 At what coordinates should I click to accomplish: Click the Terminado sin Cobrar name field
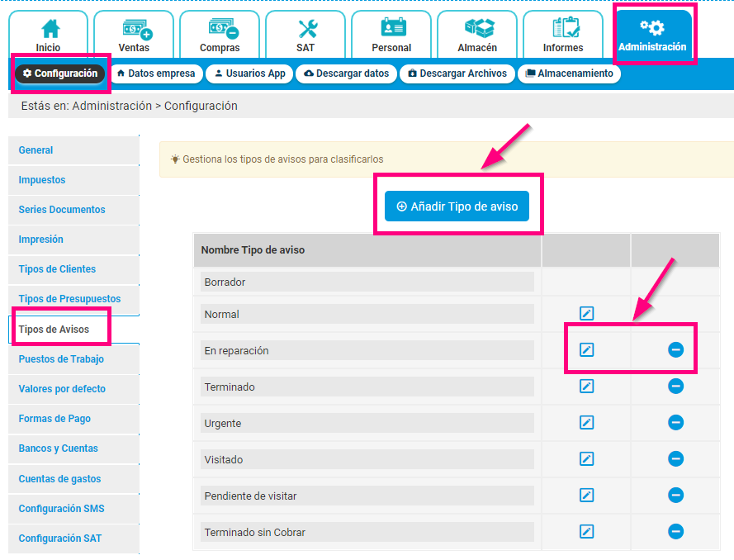coord(367,533)
